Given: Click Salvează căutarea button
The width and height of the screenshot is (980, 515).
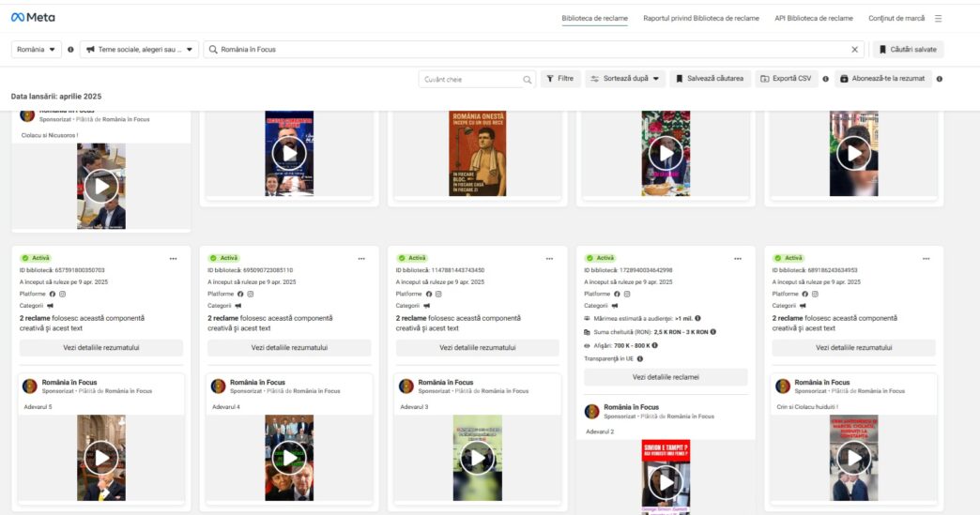Looking at the screenshot, I should pyautogui.click(x=710, y=79).
